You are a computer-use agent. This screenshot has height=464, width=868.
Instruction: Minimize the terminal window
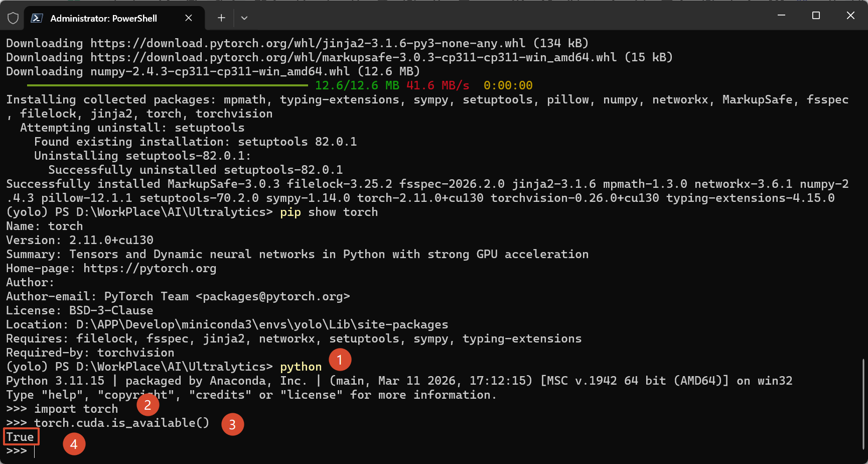click(x=781, y=16)
